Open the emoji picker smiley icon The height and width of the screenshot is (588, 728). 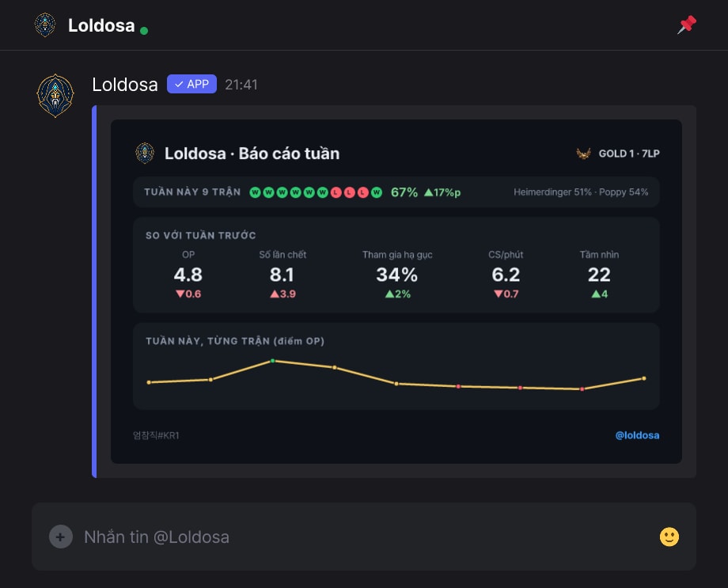pos(669,537)
